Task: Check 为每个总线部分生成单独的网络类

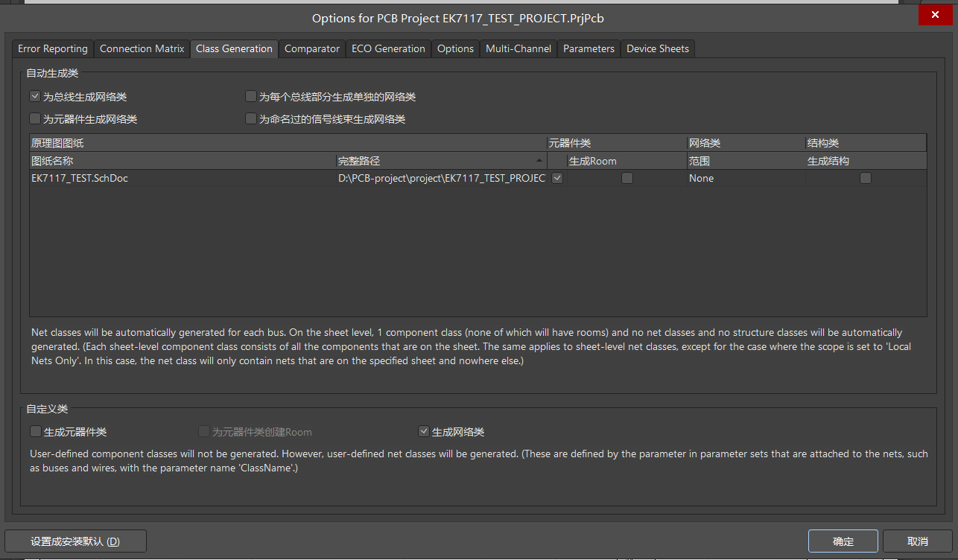Action: pos(251,96)
